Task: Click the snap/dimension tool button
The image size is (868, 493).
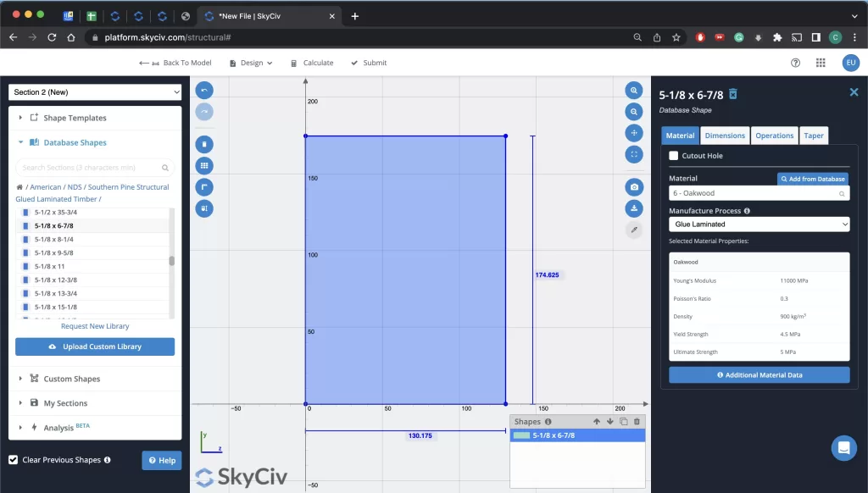Action: click(204, 208)
